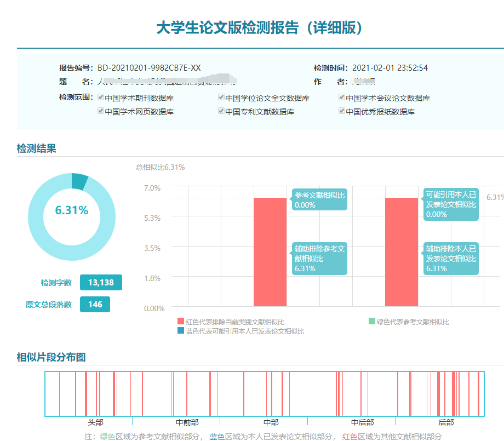Click the 蓝色代表可能引用本人已发表论文相似比 legend text
The height and width of the screenshot is (441, 504).
[245, 331]
